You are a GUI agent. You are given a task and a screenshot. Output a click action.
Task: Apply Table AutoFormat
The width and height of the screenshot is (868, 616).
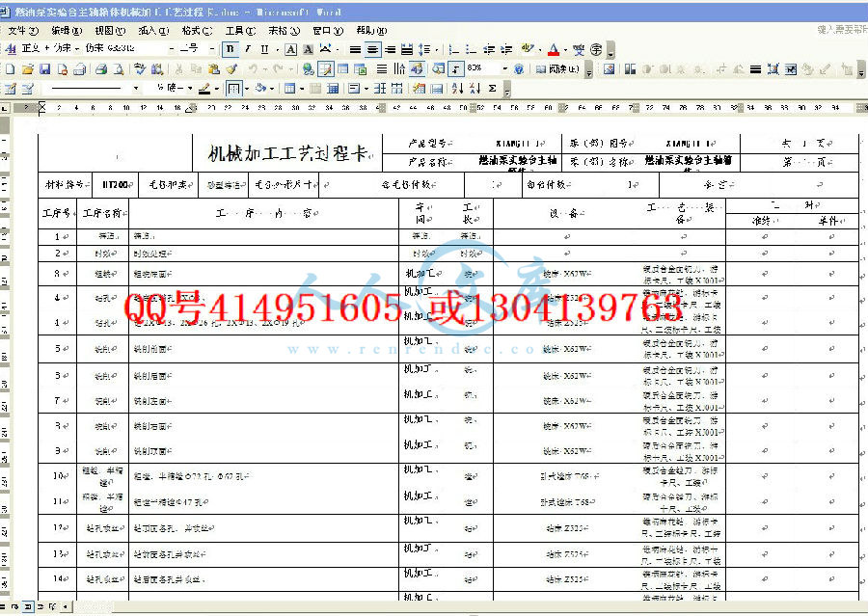420,88
